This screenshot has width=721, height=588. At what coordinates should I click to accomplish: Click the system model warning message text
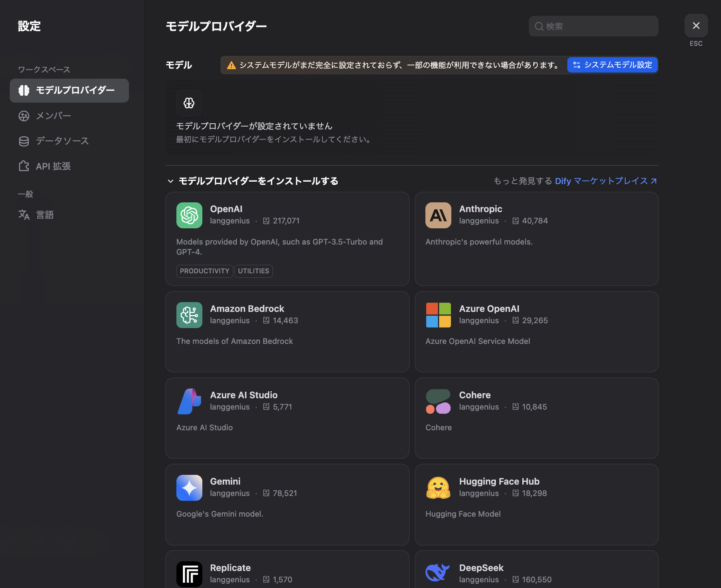pos(400,65)
